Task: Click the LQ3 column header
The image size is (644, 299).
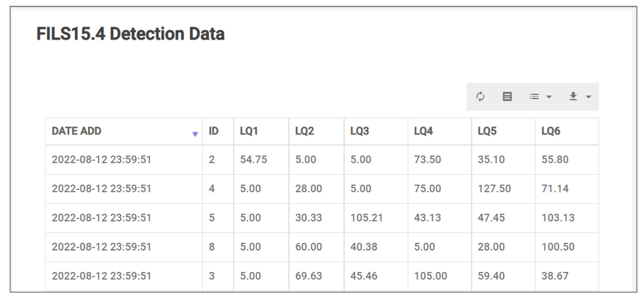Action: click(359, 131)
